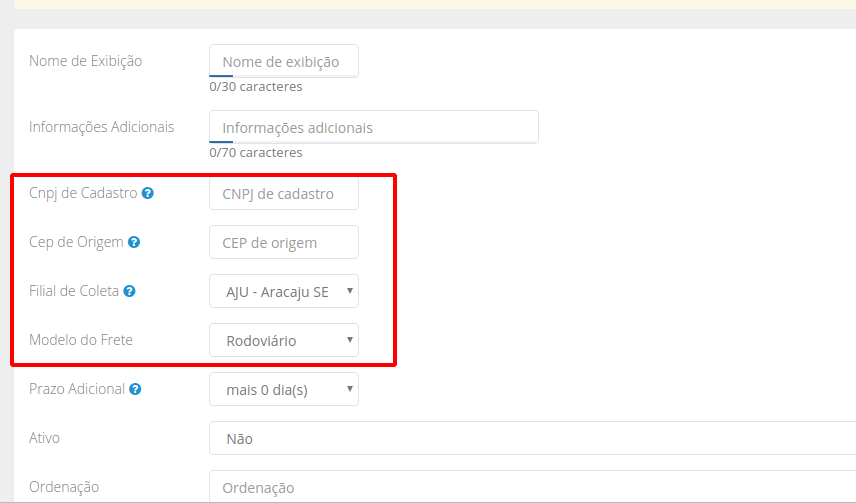This screenshot has width=856, height=503.
Task: Click into the CNPJ de cadastro field
Action: tap(284, 193)
